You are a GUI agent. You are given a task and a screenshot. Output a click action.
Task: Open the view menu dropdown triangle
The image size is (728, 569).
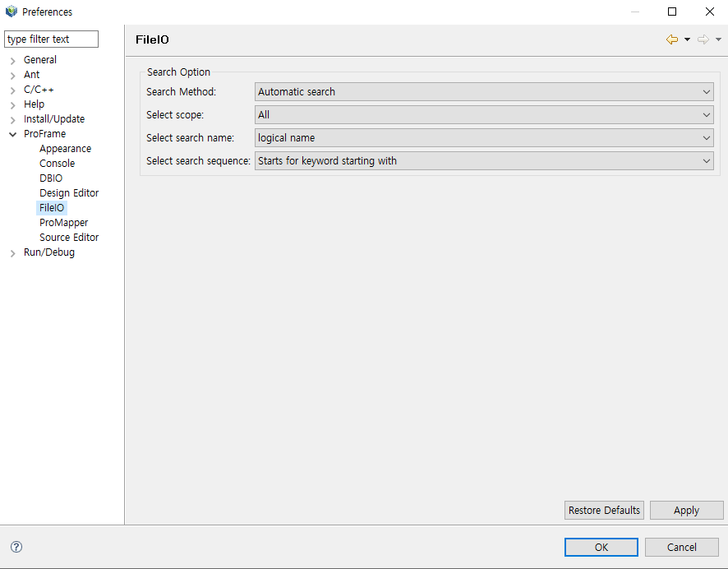pyautogui.click(x=718, y=39)
